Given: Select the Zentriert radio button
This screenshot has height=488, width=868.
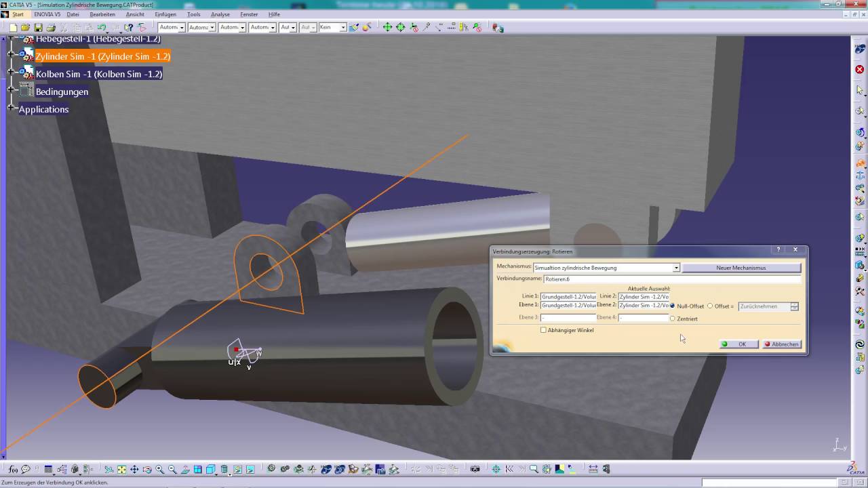Looking at the screenshot, I should (x=673, y=319).
